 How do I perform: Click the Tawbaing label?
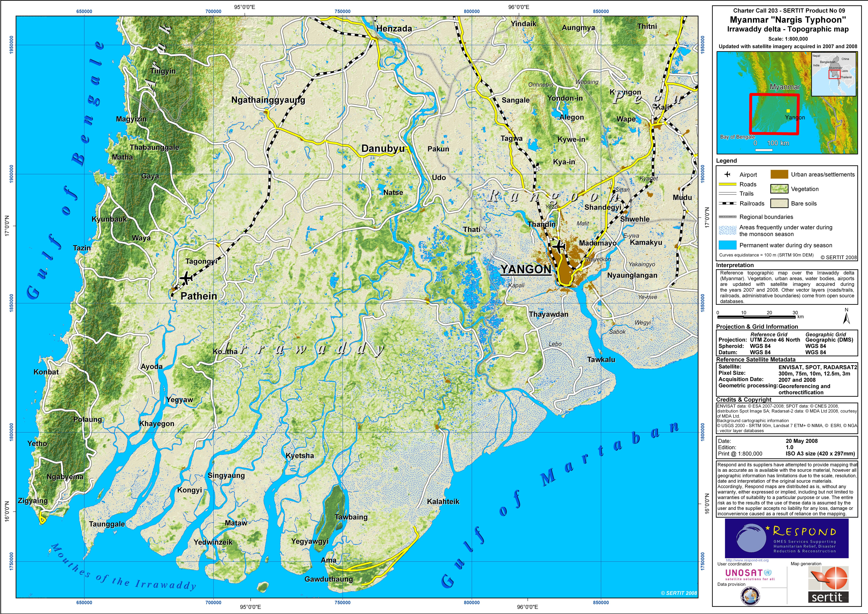351,517
